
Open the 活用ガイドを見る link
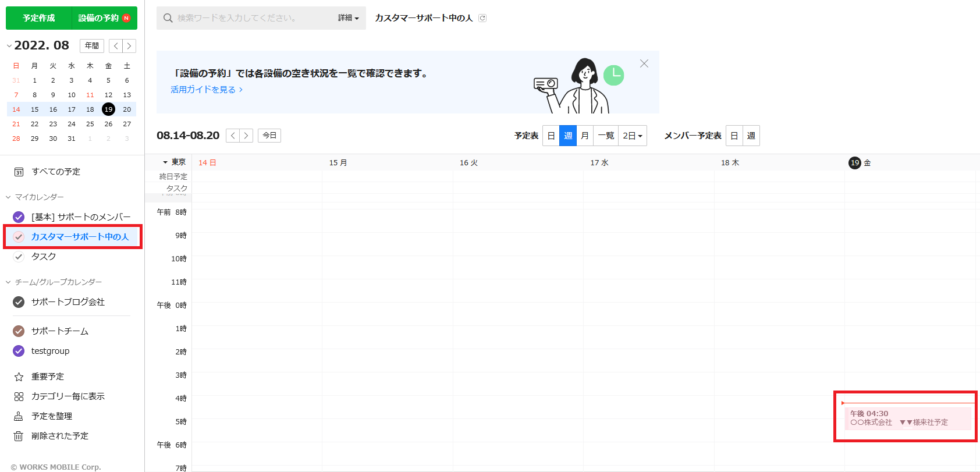206,90
